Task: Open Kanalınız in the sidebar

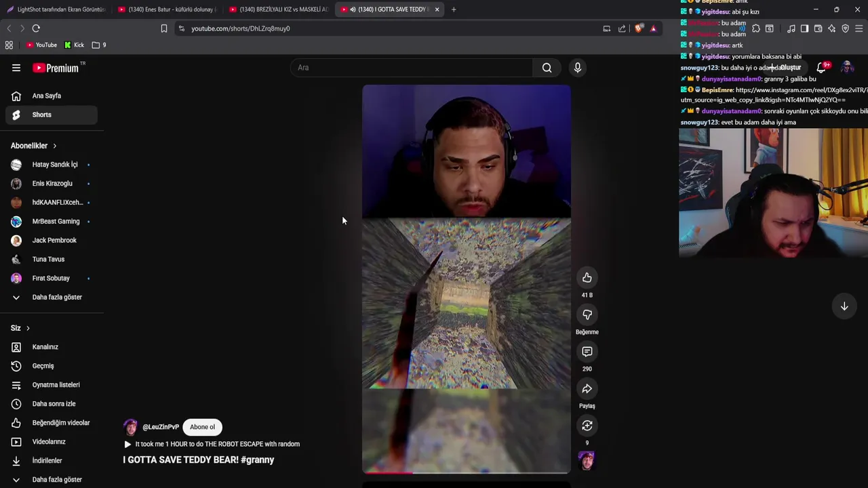Action: tap(52, 347)
